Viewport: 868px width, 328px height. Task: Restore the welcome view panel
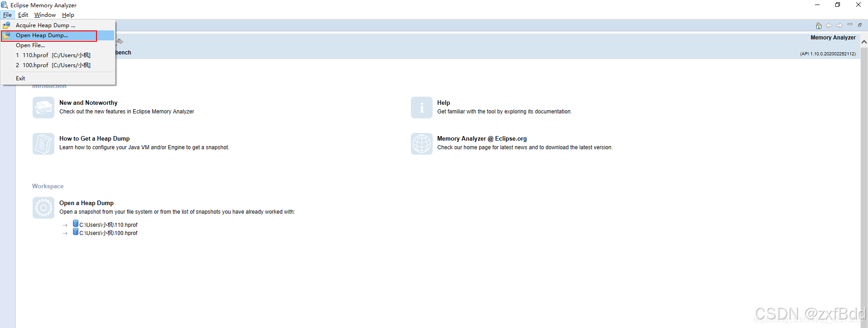tap(860, 25)
